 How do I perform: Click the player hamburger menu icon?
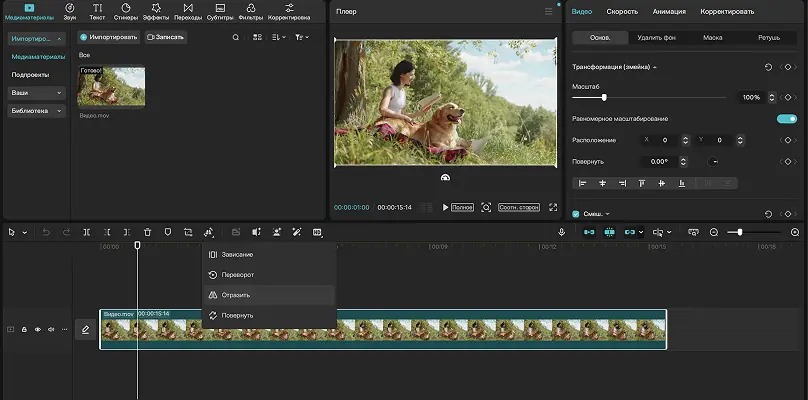pos(548,11)
